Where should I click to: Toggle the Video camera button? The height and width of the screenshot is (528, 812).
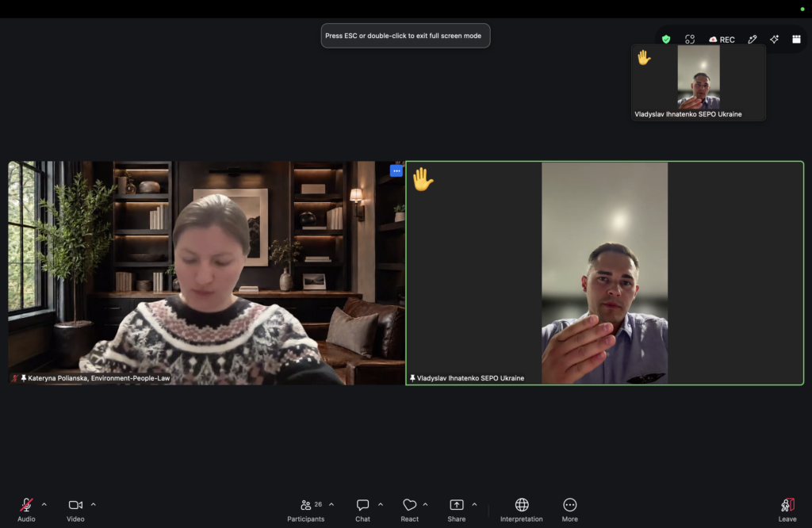pyautogui.click(x=75, y=510)
